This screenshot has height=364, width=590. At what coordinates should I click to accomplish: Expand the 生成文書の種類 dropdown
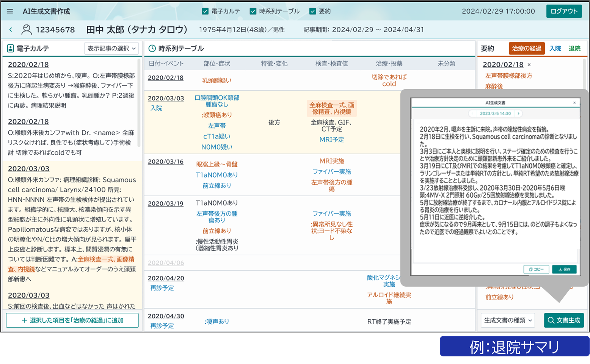507,320
